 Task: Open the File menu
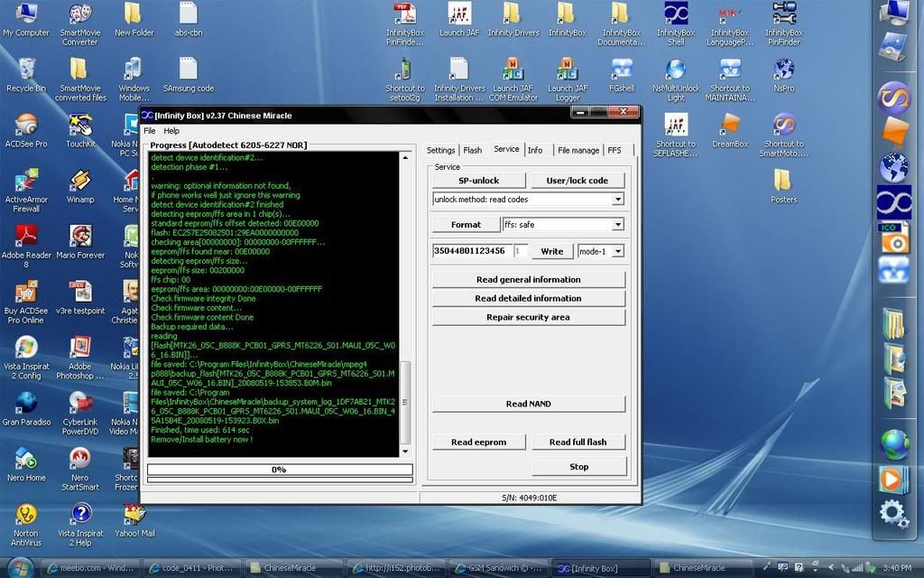point(150,131)
